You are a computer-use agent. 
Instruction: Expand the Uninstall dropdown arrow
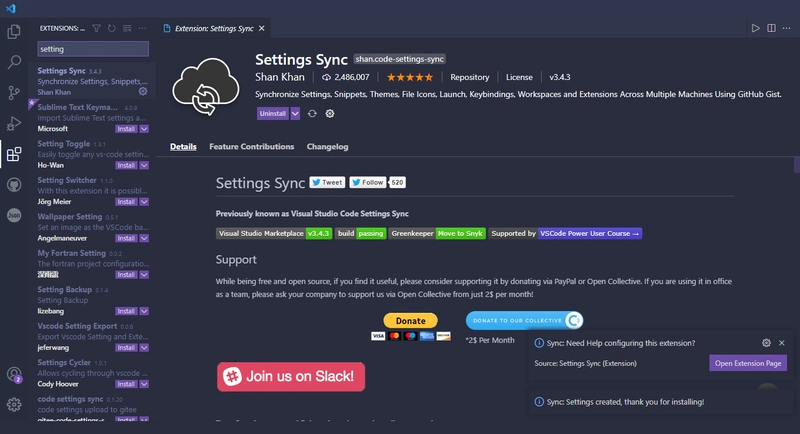pos(295,114)
